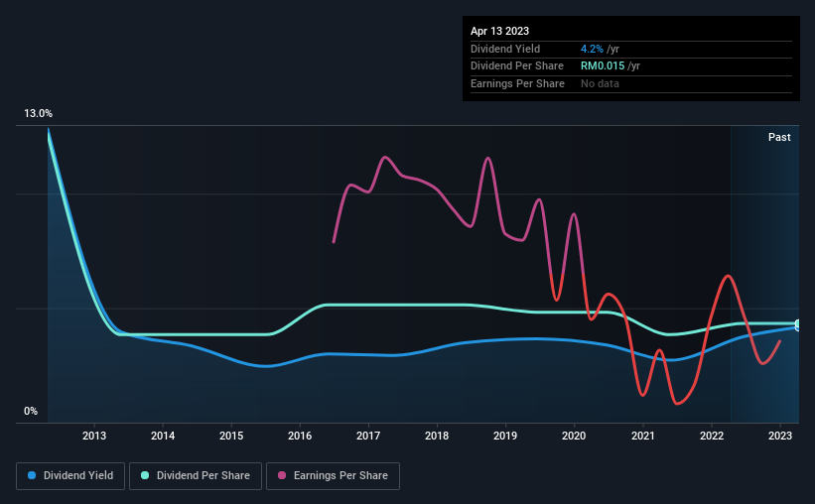Viewport: 815px width, 504px height.
Task: Click the 4.2% Dividend Yield tooltip value
Action: tap(592, 49)
